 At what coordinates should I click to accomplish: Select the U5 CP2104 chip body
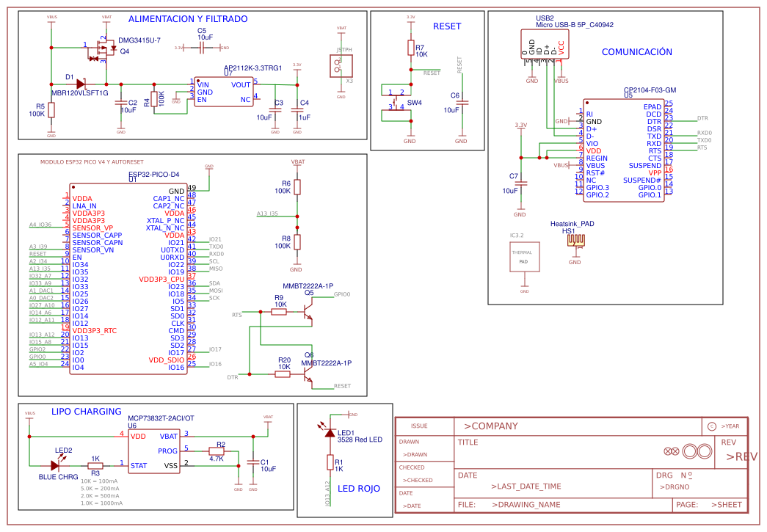624,150
